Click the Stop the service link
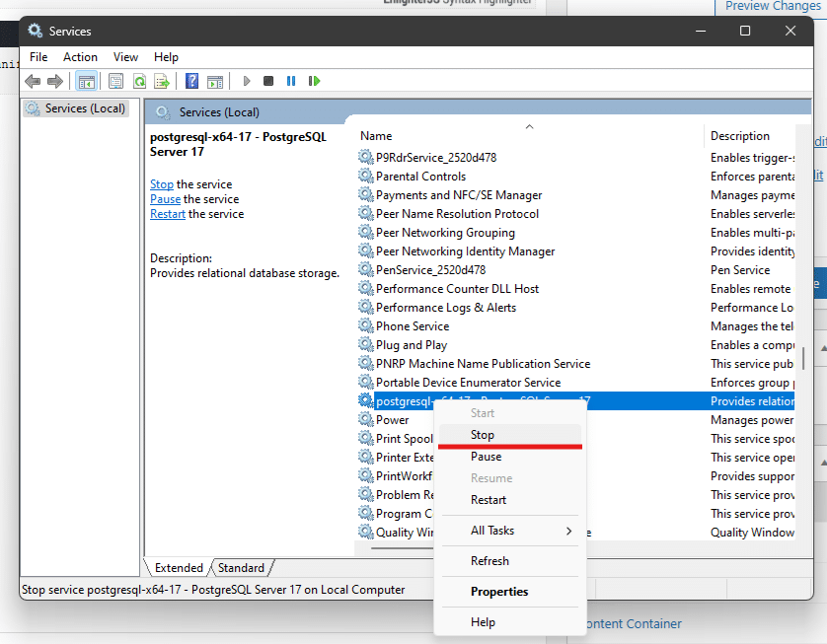The image size is (827, 644). 162,184
